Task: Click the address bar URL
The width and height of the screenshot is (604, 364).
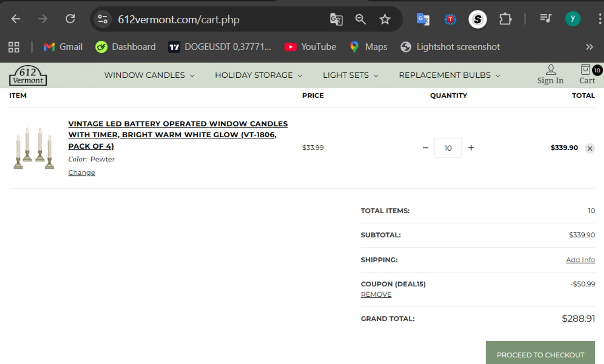Action: coord(179,19)
